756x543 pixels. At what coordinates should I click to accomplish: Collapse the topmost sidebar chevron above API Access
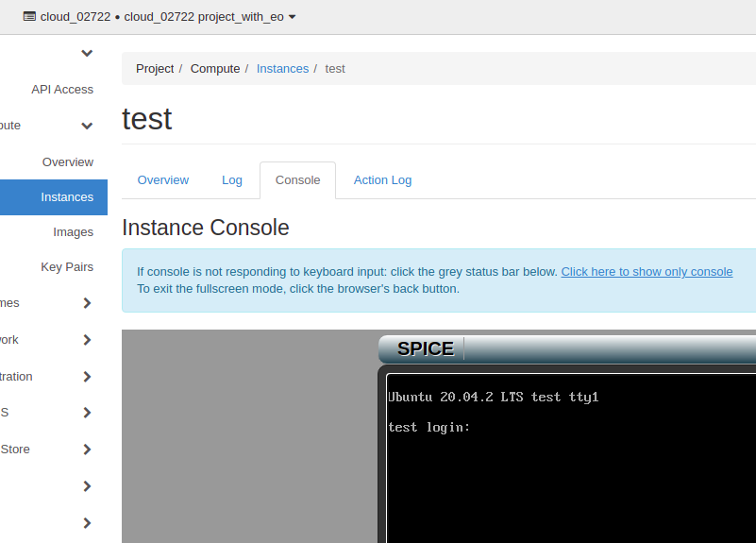87,53
